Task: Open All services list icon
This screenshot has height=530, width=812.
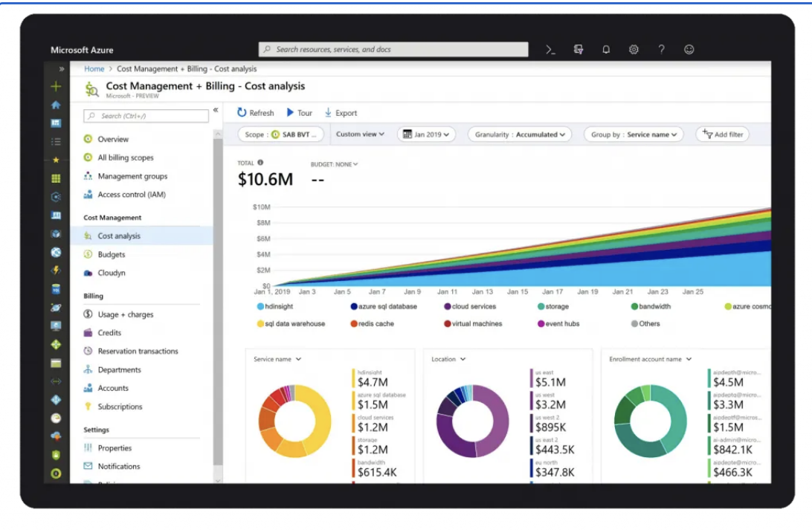Action: 56,141
